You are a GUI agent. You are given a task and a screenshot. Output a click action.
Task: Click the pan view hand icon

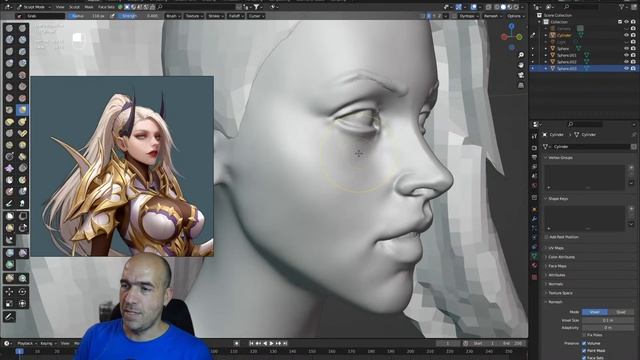pyautogui.click(x=521, y=65)
